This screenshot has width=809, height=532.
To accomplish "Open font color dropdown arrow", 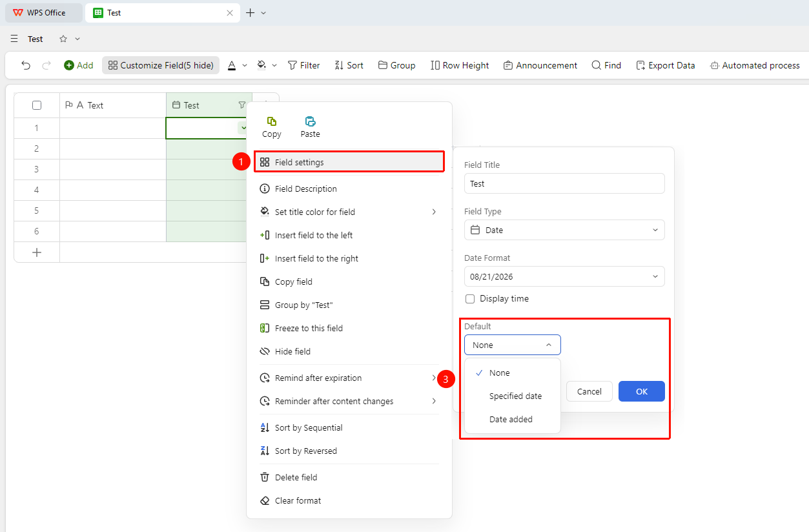I will tap(245, 65).
